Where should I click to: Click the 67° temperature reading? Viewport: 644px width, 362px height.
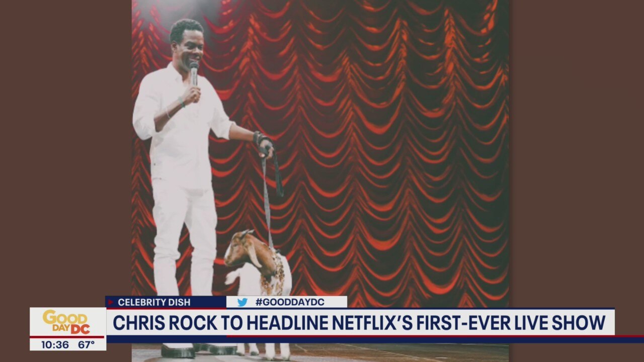(87, 345)
